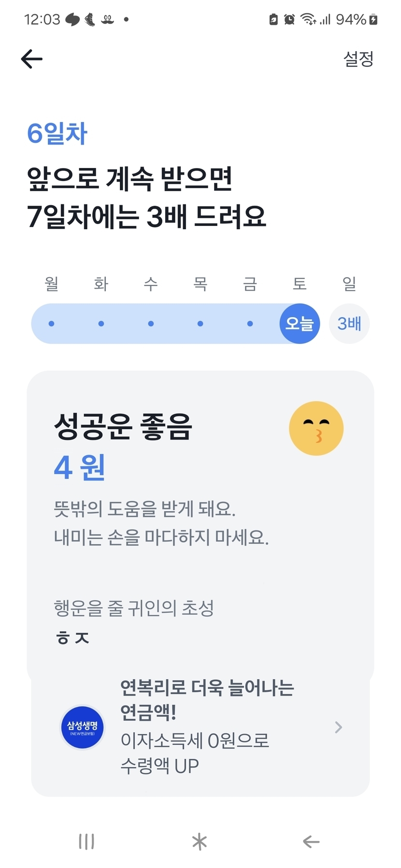Select the Monday dot in streak bar

(x=52, y=323)
